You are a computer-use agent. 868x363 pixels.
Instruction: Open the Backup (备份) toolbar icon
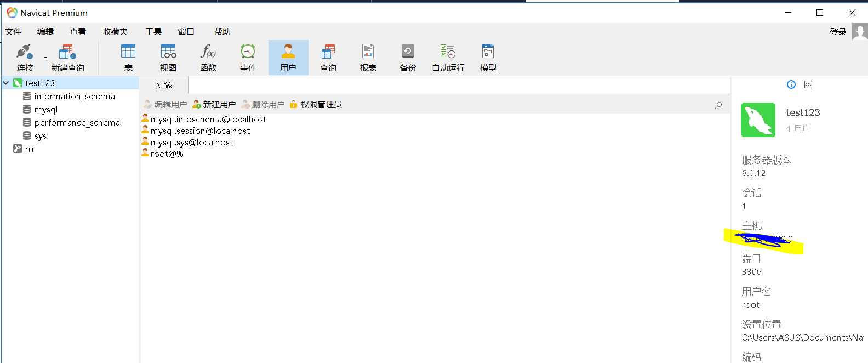[408, 58]
